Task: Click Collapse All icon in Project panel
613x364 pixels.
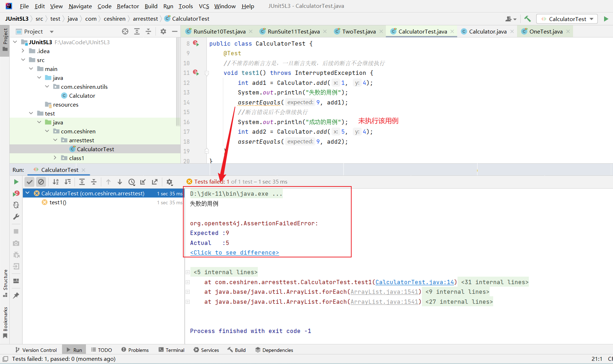Action: [148, 31]
